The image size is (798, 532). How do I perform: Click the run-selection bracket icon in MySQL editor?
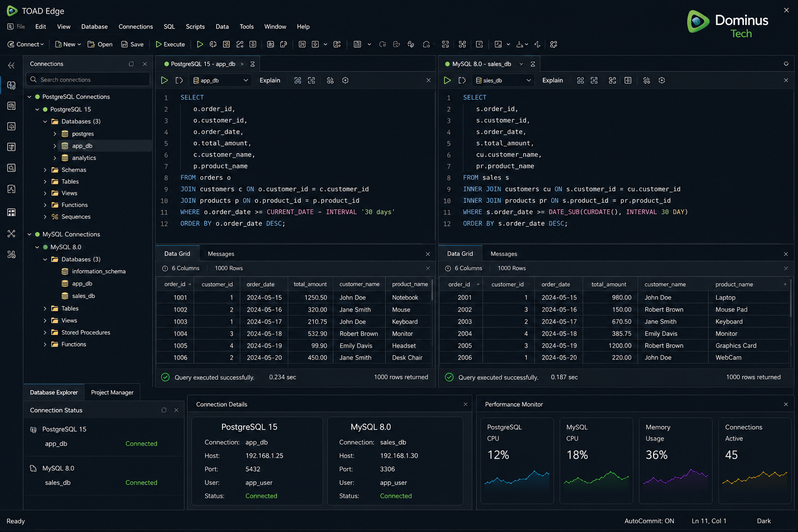pos(462,81)
